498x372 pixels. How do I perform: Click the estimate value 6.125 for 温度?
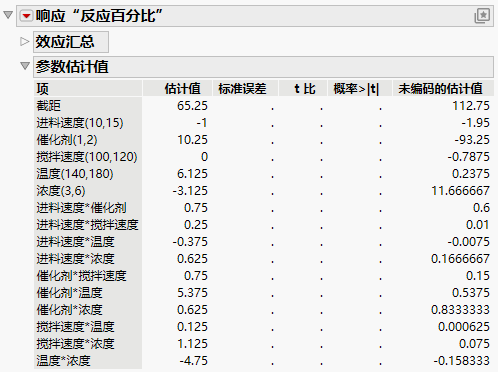[x=192, y=174]
